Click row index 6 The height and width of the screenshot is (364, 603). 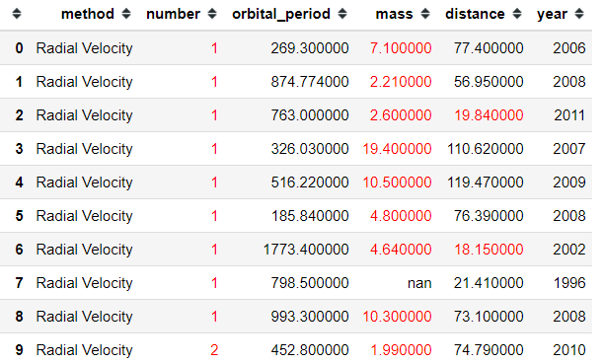[19, 249]
